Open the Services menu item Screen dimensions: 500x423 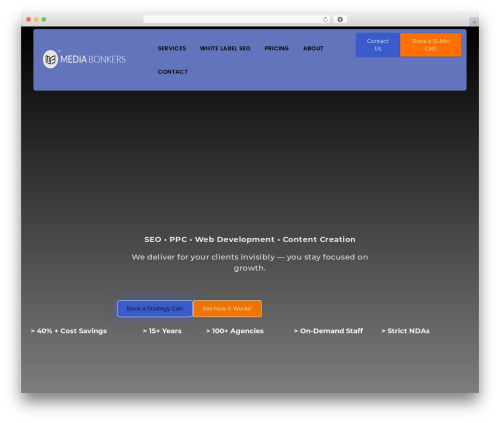(x=172, y=48)
